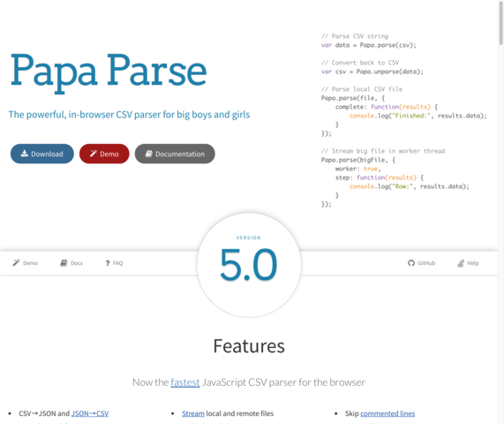This screenshot has height=424, width=504.
Task: Click the book icon in Documentation button
Action: tap(149, 154)
